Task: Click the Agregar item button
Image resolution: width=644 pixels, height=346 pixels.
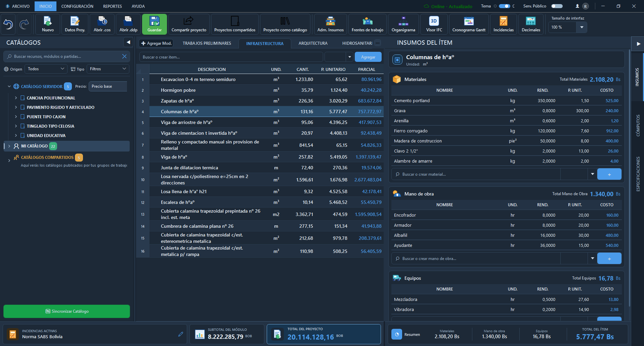Action: point(368,57)
